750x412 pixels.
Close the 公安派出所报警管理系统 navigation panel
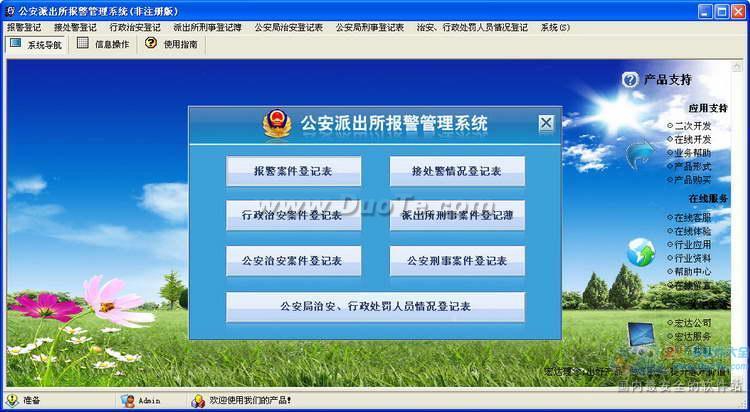point(545,123)
